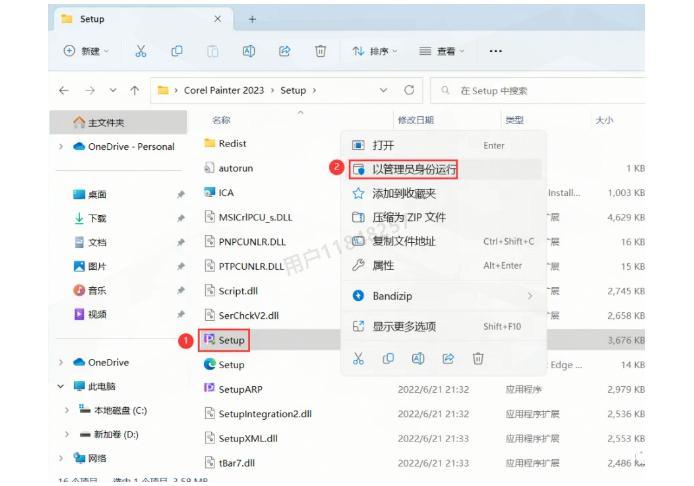694x486 pixels.
Task: Click the Share icon in context menu
Action: point(448,359)
